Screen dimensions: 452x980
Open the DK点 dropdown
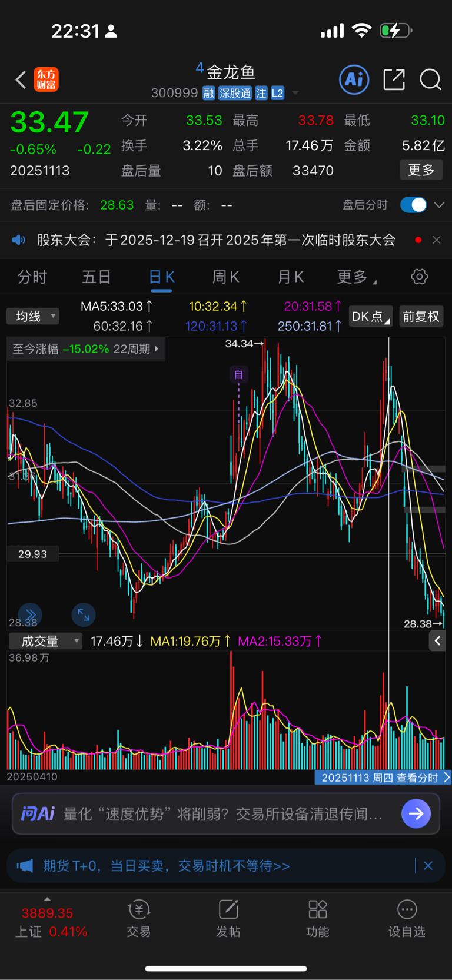point(371,316)
